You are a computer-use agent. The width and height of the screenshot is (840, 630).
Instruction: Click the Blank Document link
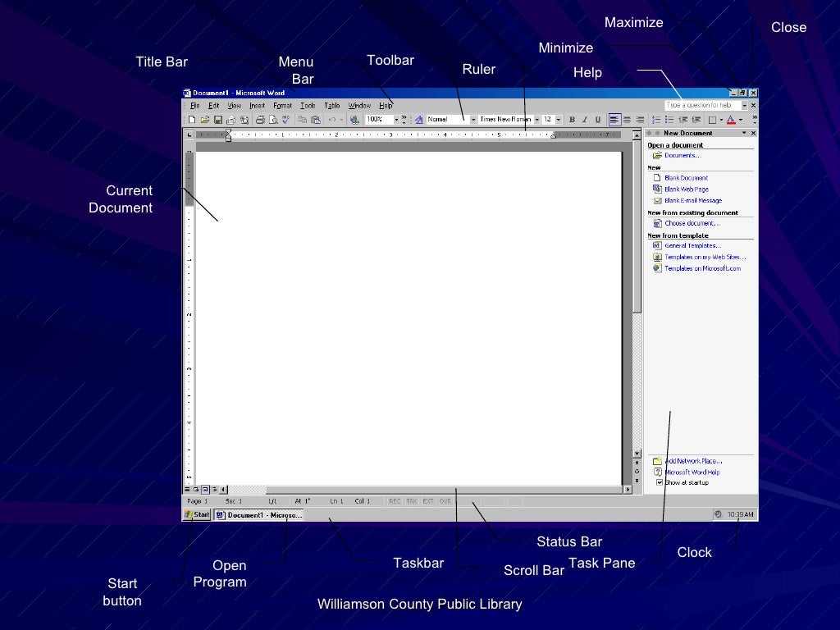[x=686, y=178]
